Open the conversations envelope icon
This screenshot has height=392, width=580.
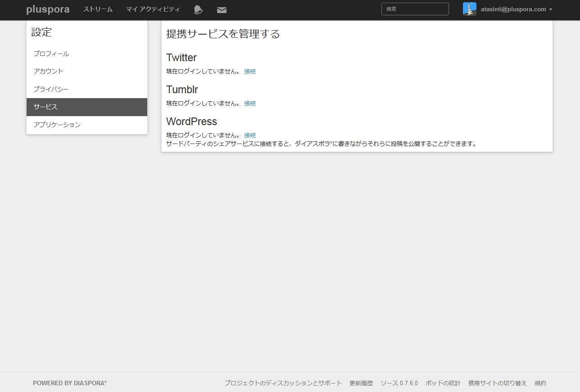pos(222,10)
